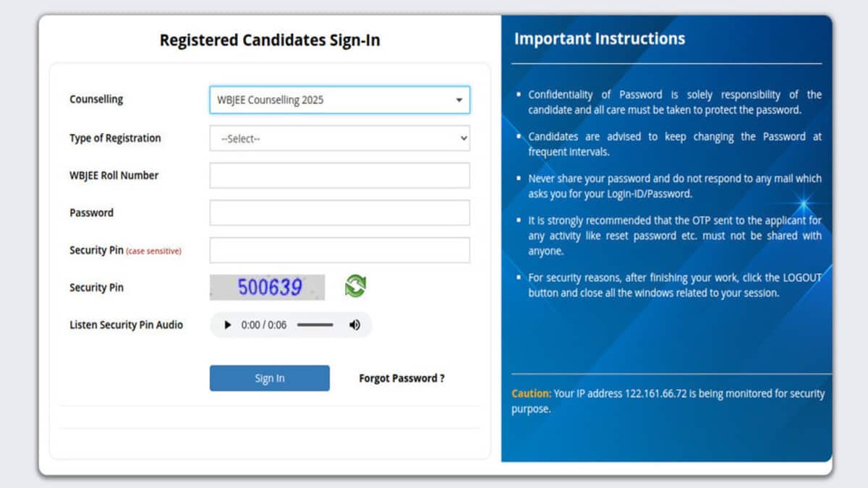The height and width of the screenshot is (488, 868).
Task: Mute the audio player volume
Action: pyautogui.click(x=354, y=325)
